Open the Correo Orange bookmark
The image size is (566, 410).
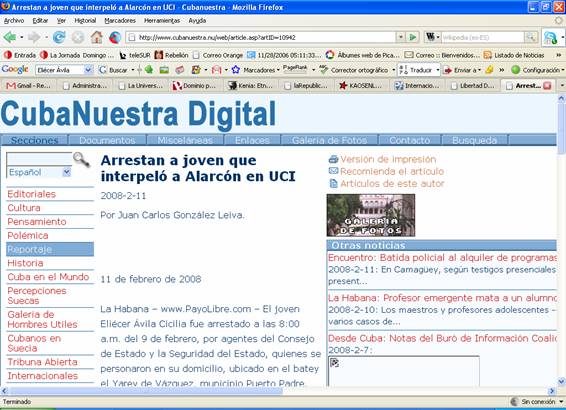218,55
